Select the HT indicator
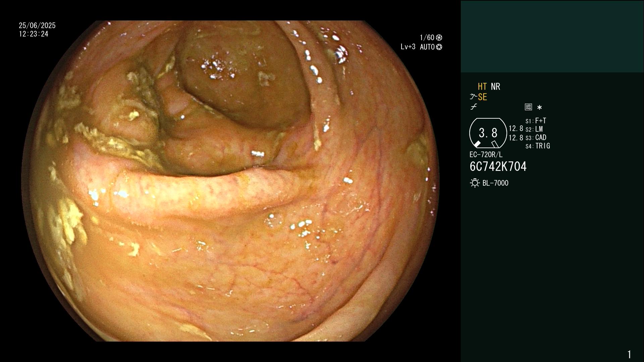Viewport: 644px width, 362px height. click(482, 86)
